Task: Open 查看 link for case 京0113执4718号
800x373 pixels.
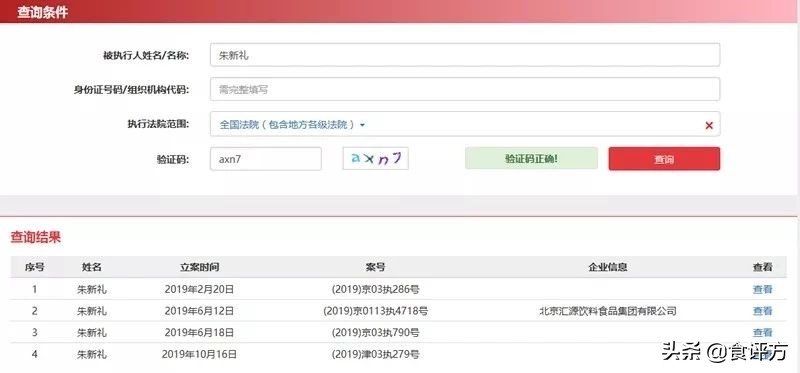Action: click(x=762, y=311)
